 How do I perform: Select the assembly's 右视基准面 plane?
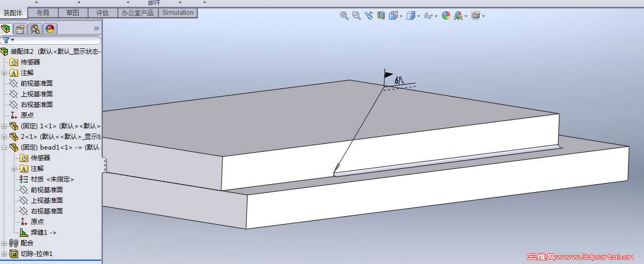click(31, 105)
